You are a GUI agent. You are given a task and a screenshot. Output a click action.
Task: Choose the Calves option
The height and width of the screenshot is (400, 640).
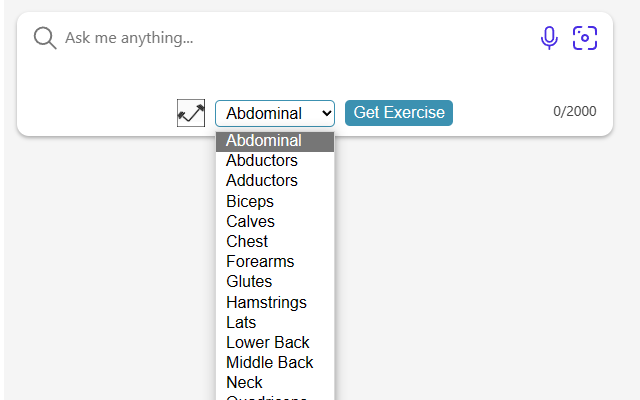pyautogui.click(x=250, y=221)
